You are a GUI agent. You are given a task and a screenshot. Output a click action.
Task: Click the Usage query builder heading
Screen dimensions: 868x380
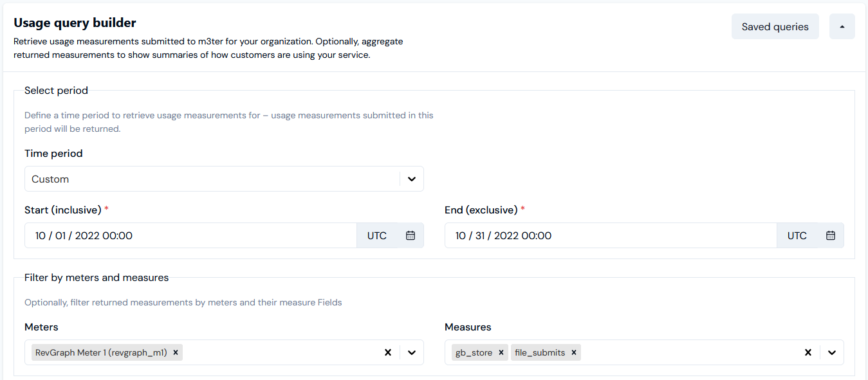75,23
